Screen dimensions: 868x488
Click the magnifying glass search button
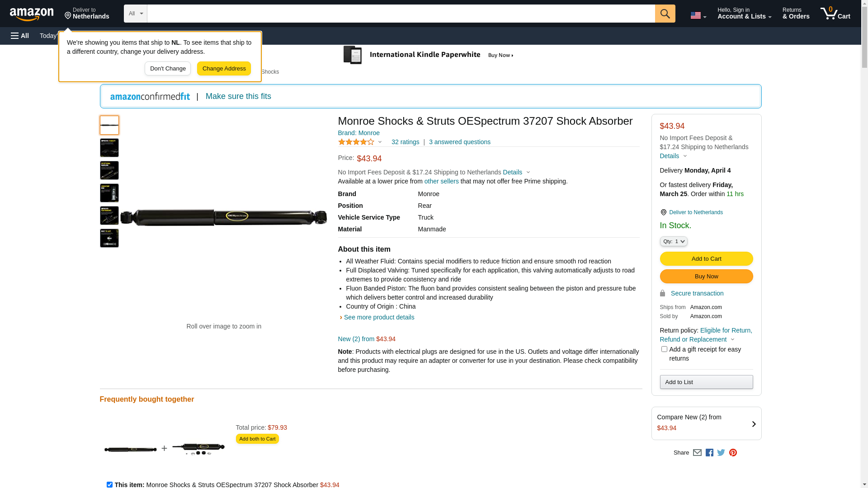(x=665, y=14)
